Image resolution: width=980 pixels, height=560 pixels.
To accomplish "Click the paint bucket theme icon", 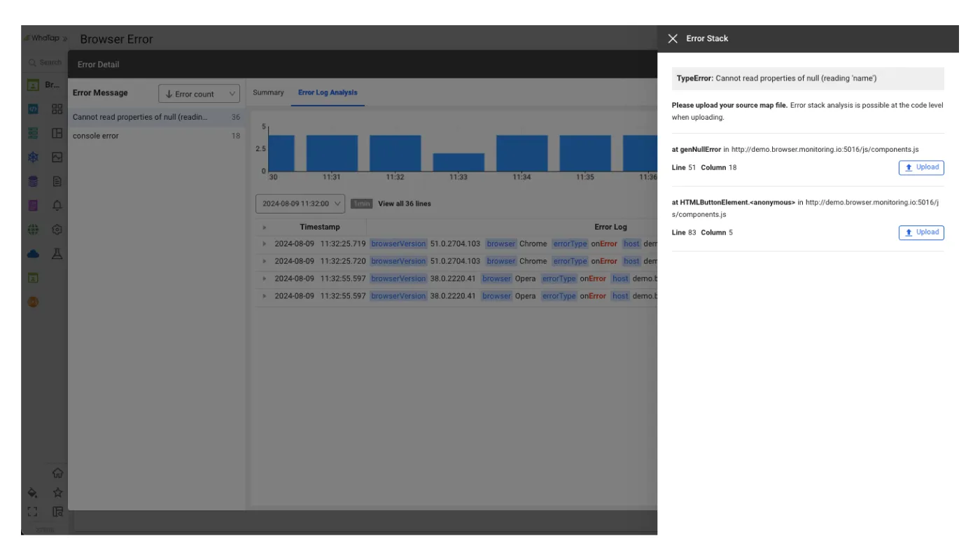I will pos(32,493).
